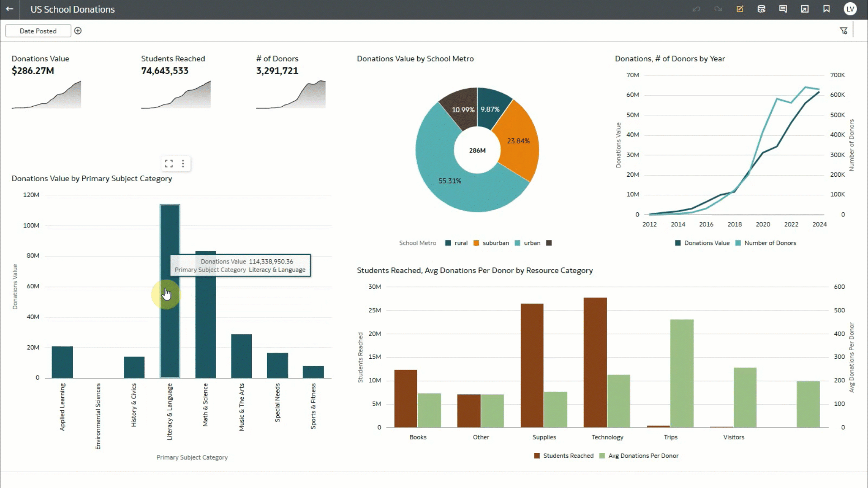Click the back arrow next to US School Donations

point(9,9)
